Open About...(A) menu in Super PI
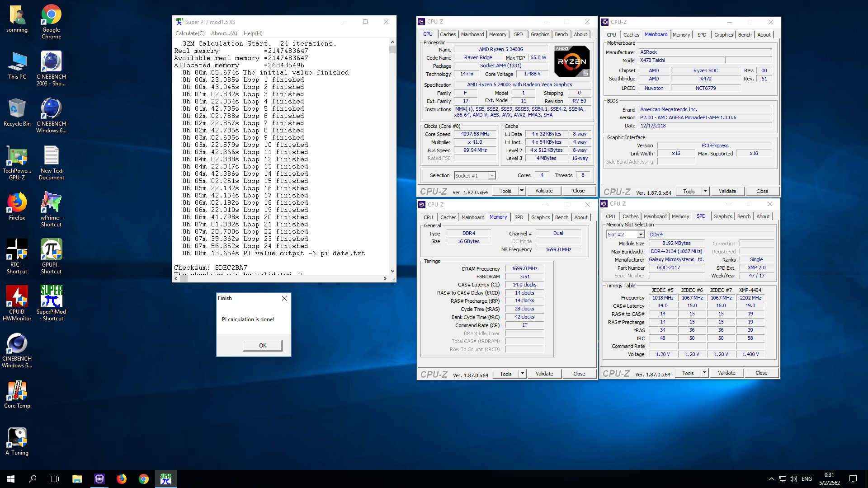This screenshot has width=868, height=488. [224, 33]
